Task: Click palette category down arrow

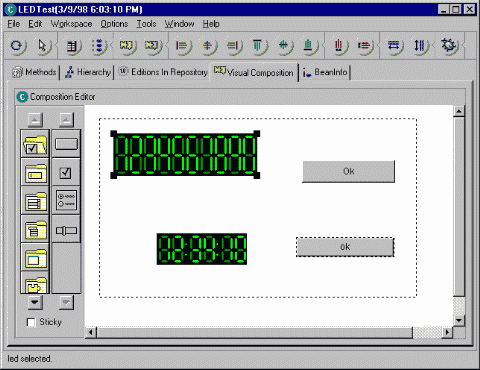Action: coord(35,303)
